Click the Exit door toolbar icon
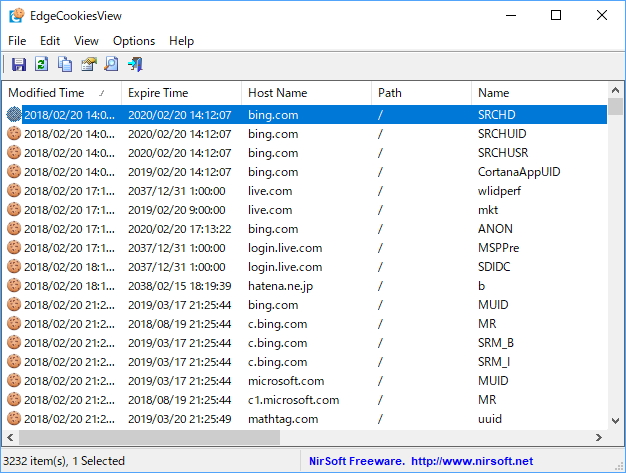 135,64
